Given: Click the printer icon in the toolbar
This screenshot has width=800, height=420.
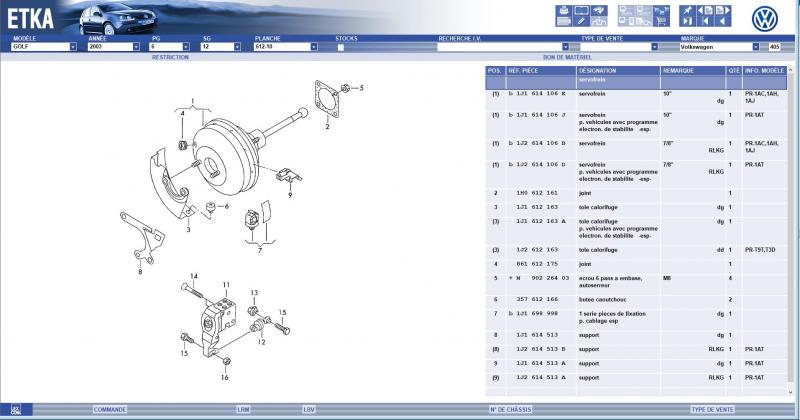Looking at the screenshot, I should point(562,11).
